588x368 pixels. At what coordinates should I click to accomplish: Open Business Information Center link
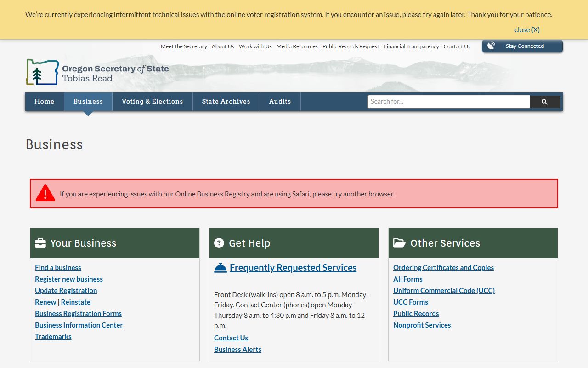[x=79, y=325]
